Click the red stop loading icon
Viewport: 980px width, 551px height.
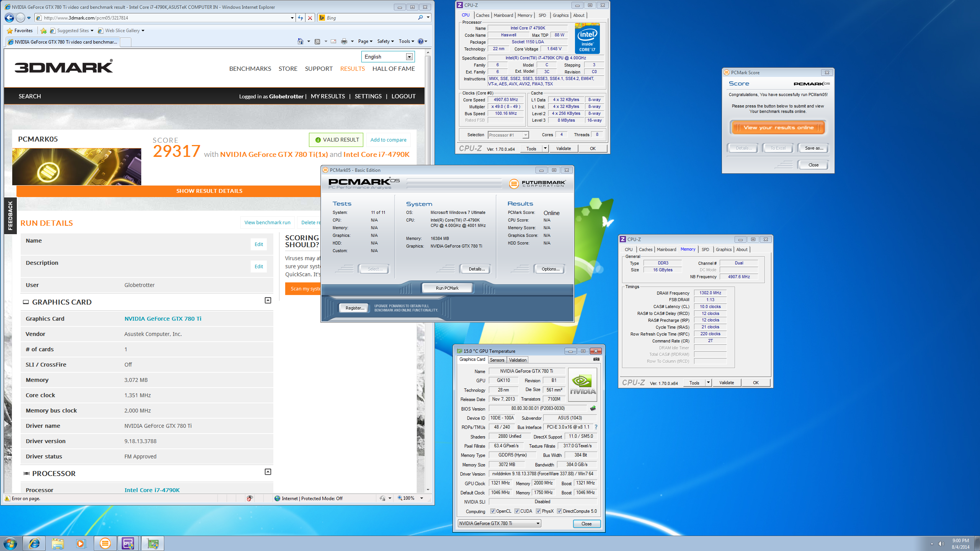tap(310, 18)
